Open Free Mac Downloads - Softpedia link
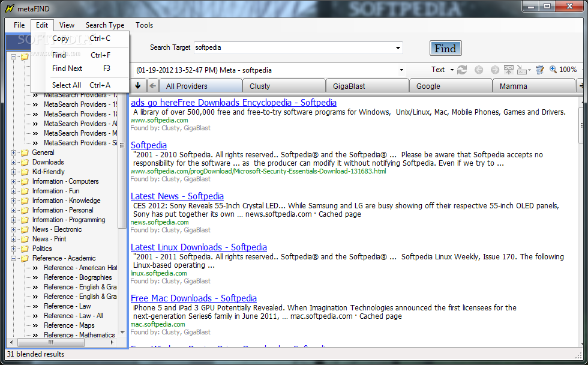This screenshot has width=588, height=365. tap(193, 298)
